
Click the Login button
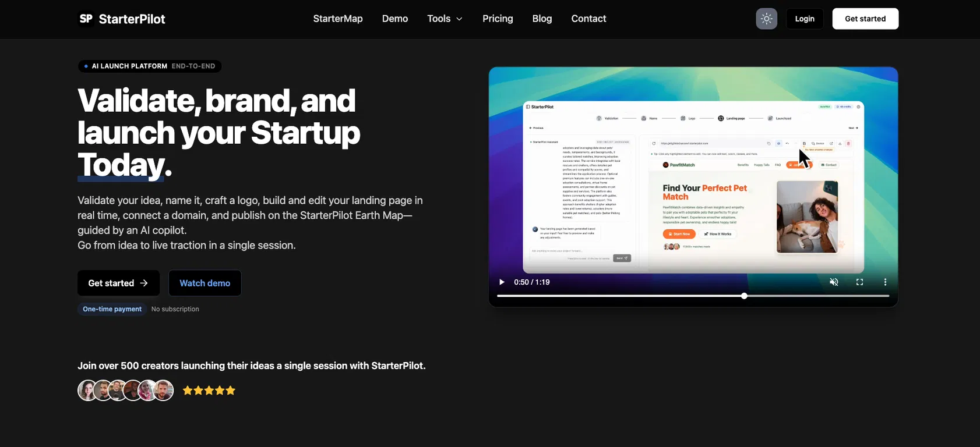tap(805, 19)
